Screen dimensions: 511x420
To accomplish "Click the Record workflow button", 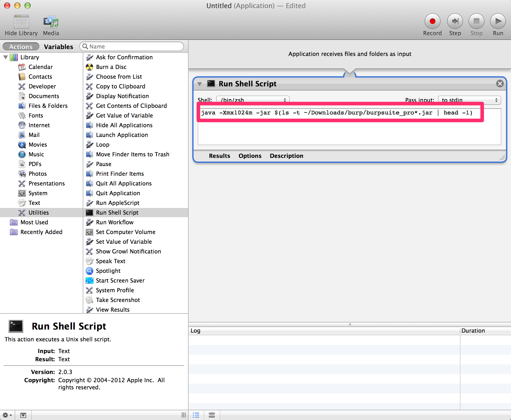I will (x=432, y=21).
